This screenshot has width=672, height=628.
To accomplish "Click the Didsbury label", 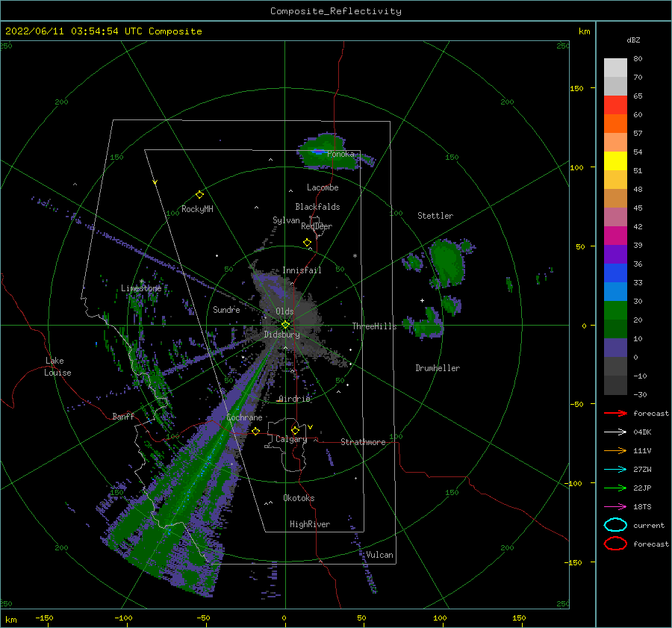I will [281, 335].
